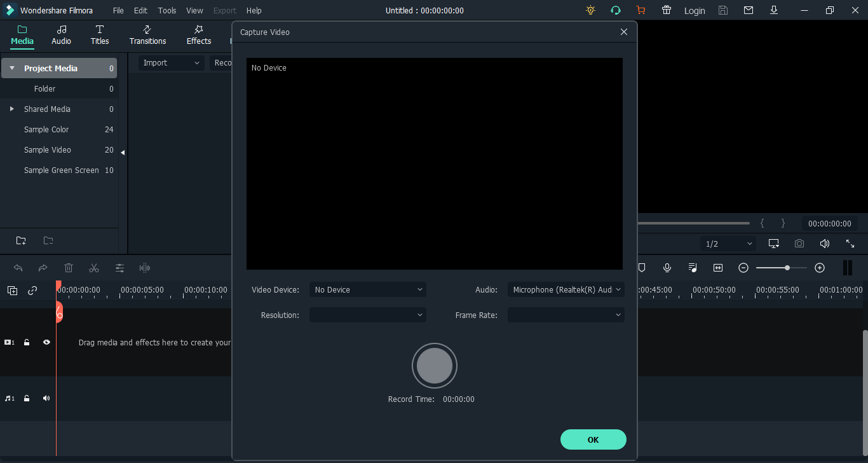Screen dimensions: 868x463
Task: Toggle audio track 1 lock
Action: (x=27, y=398)
